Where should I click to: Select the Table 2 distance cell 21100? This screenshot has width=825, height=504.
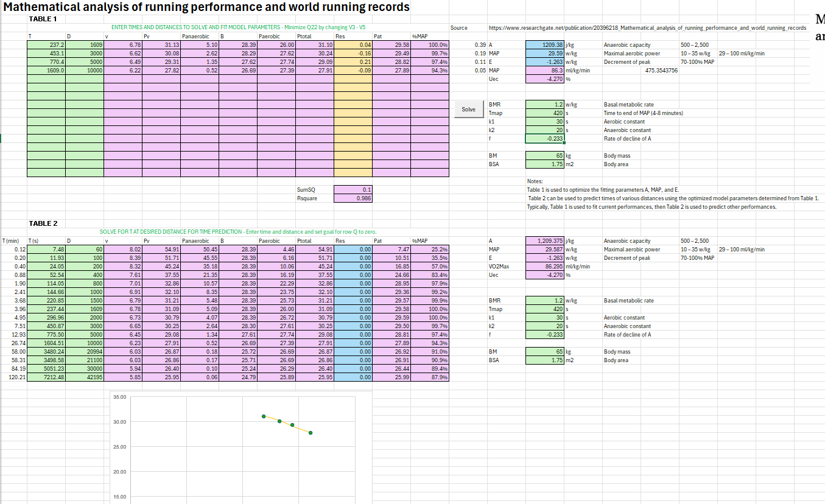85,360
